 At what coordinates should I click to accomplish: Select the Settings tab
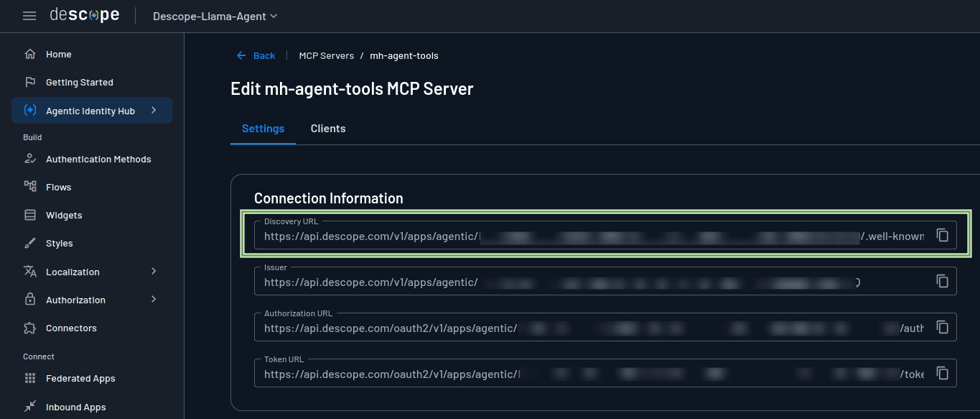(x=263, y=129)
